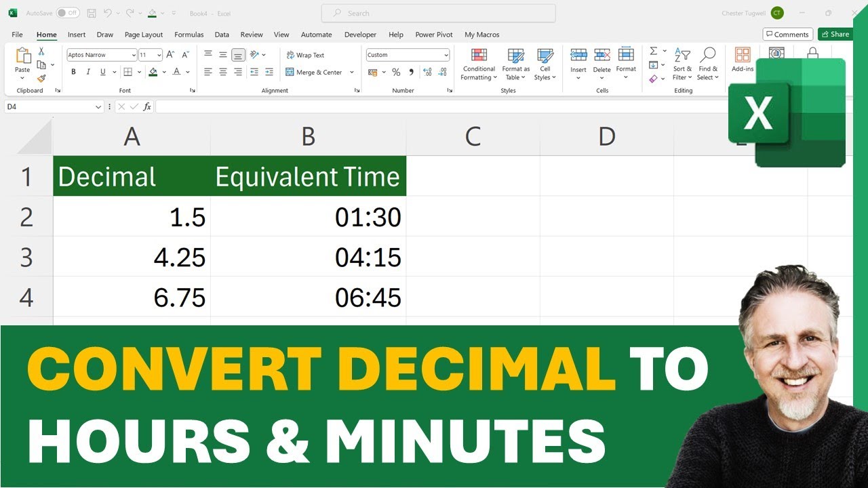Open the Comments pane
The height and width of the screenshot is (488, 868).
(x=787, y=35)
